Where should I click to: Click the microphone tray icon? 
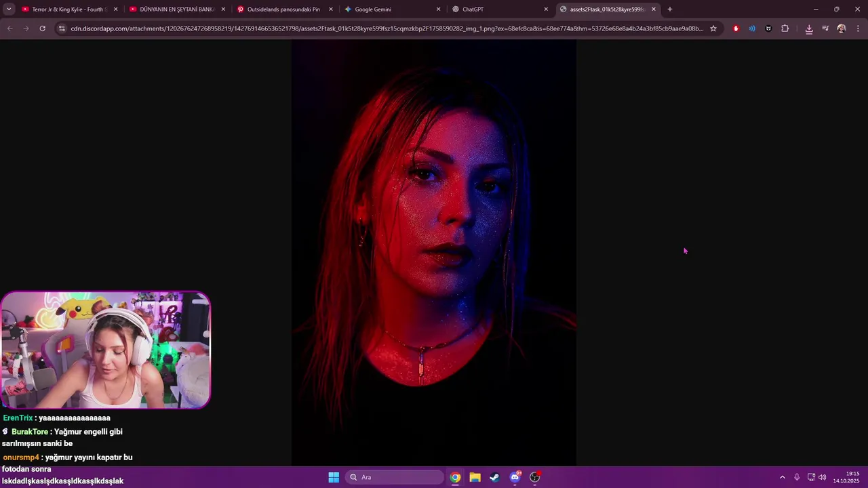point(797,477)
